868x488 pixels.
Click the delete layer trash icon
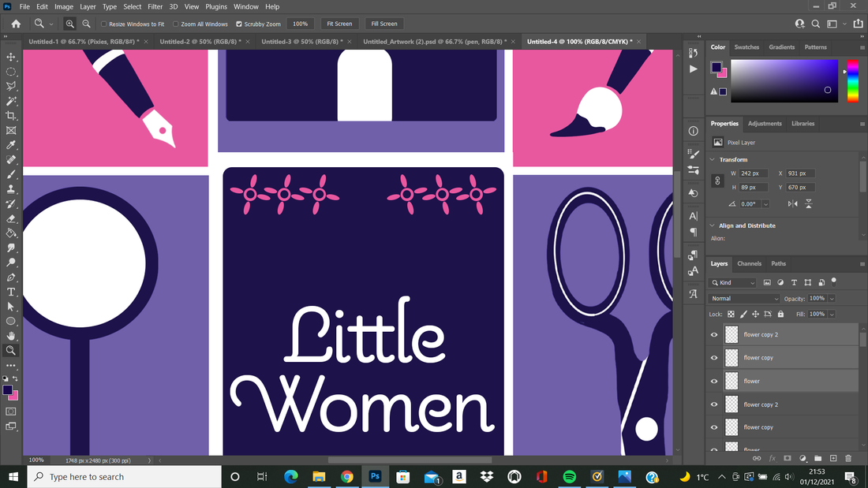(848, 458)
